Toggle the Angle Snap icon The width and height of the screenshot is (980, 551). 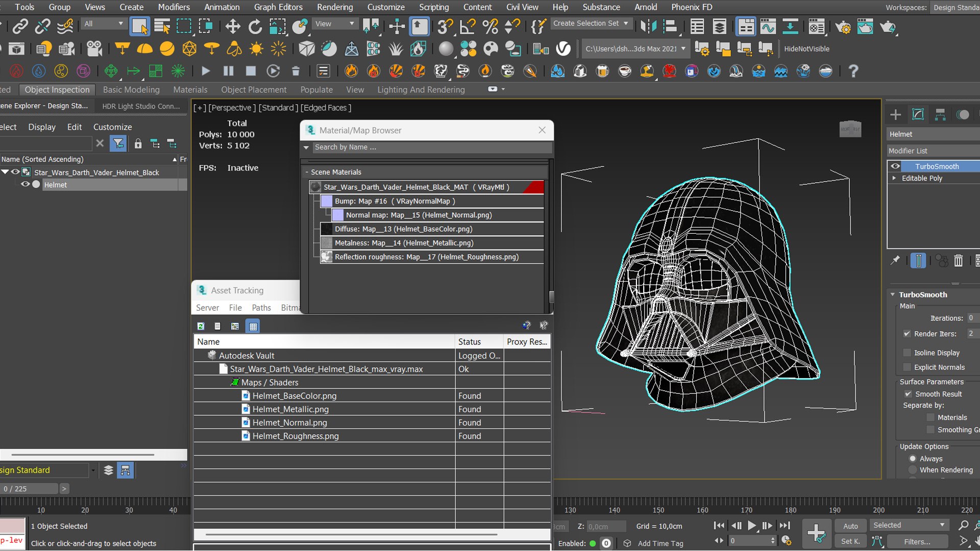point(468,26)
